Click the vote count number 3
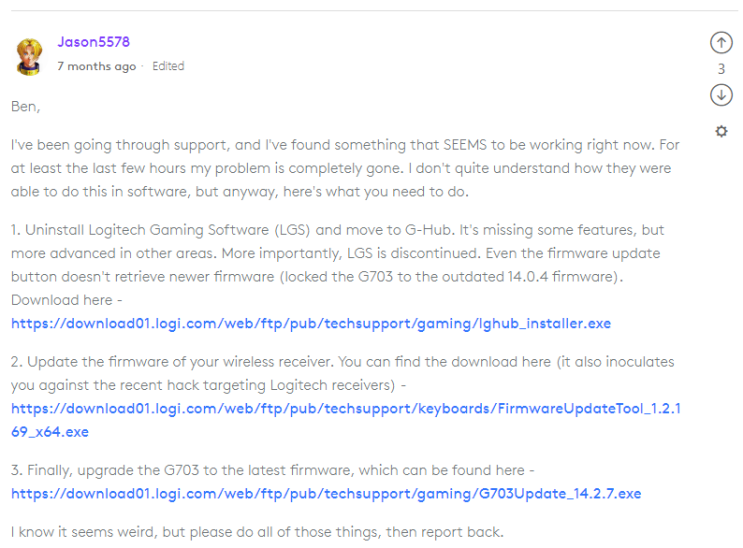Image resolution: width=743 pixels, height=548 pixels. click(x=721, y=69)
